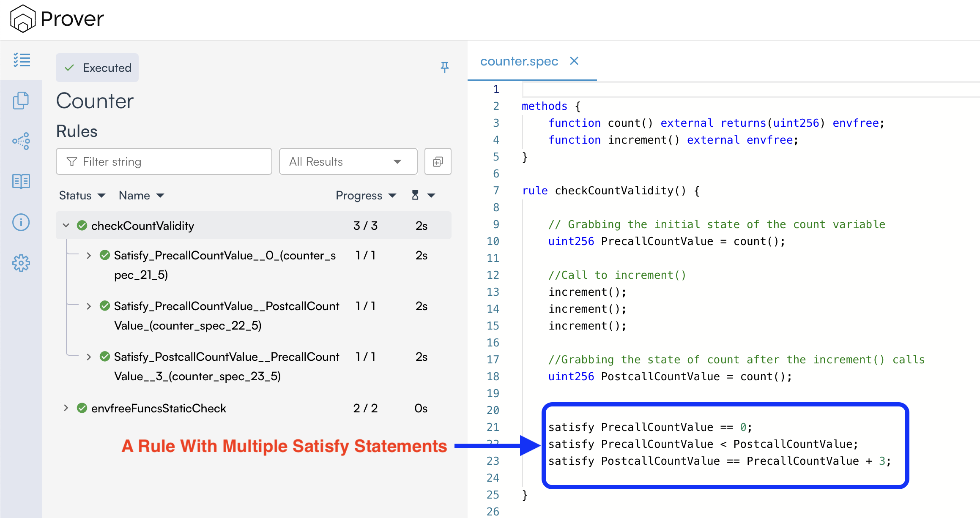Click the Executed status button

point(97,68)
